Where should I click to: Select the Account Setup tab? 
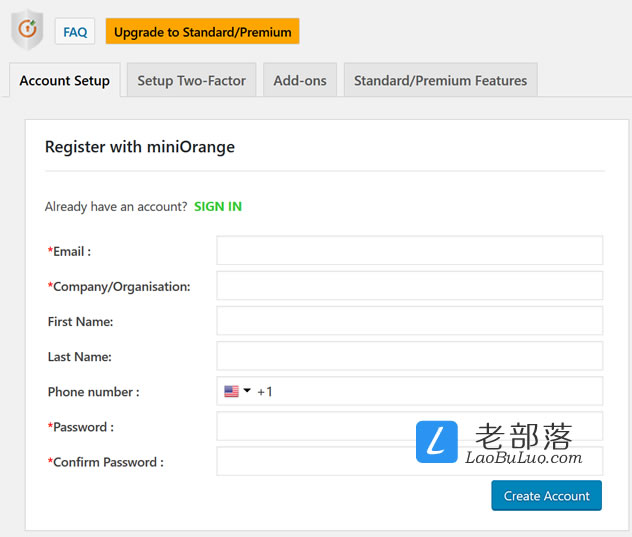tap(64, 80)
